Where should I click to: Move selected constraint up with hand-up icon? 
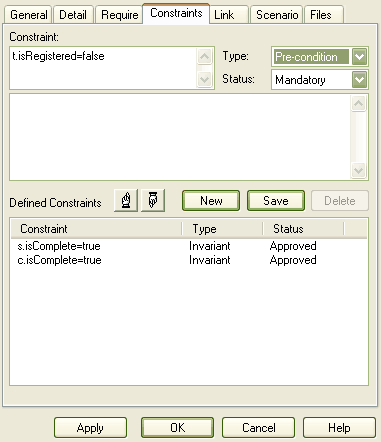click(x=126, y=200)
